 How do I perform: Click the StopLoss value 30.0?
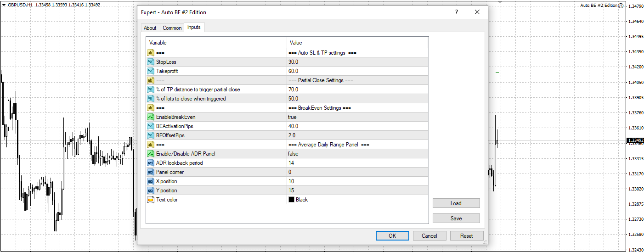pyautogui.click(x=293, y=62)
